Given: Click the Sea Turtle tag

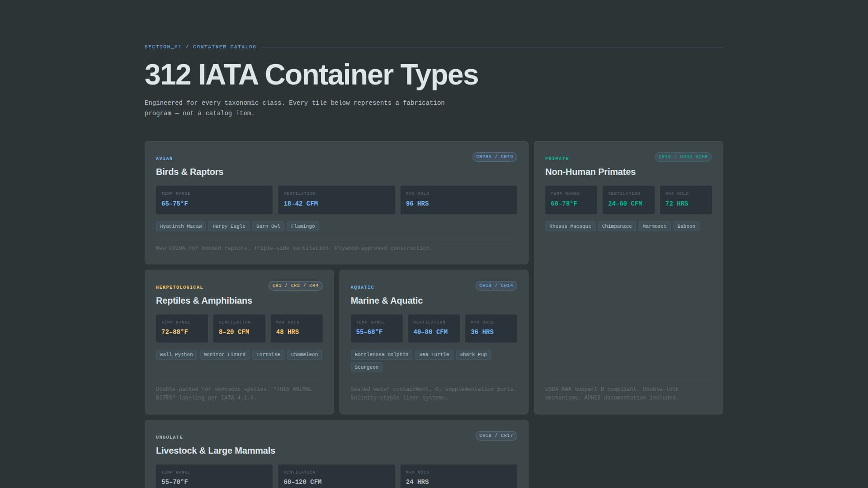Looking at the screenshot, I should pos(434,355).
